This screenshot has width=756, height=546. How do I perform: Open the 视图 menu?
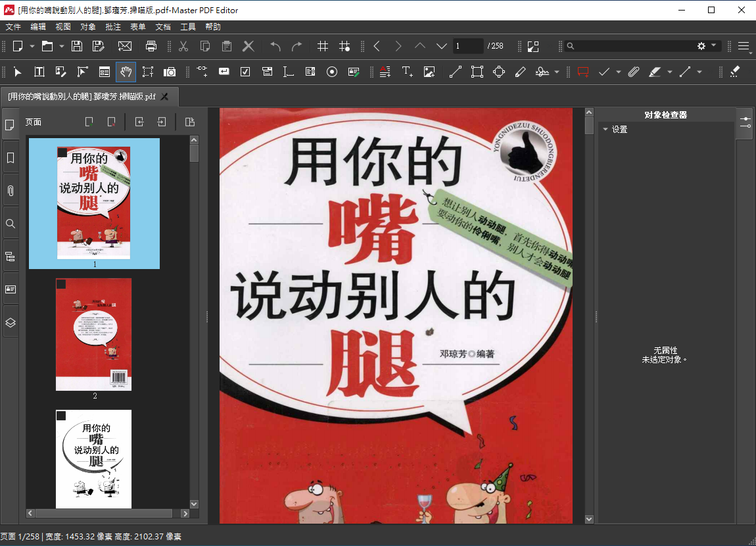coord(63,26)
